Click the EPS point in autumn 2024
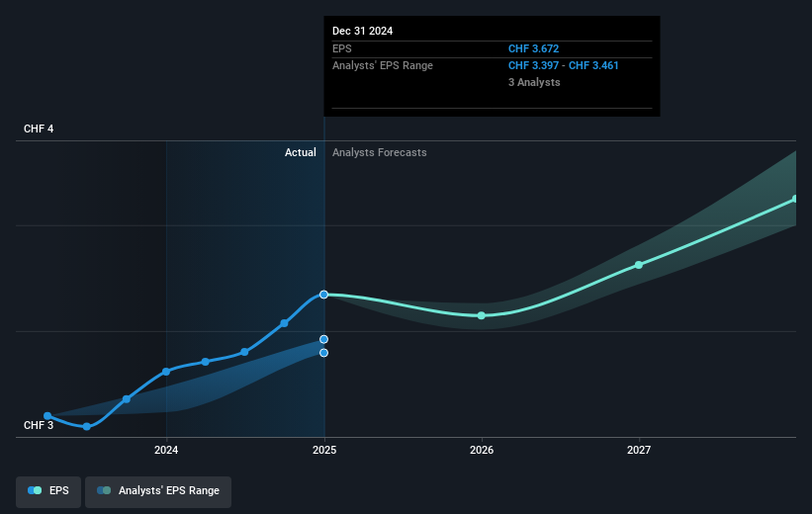Screen dimensions: 812x514 click(284, 323)
